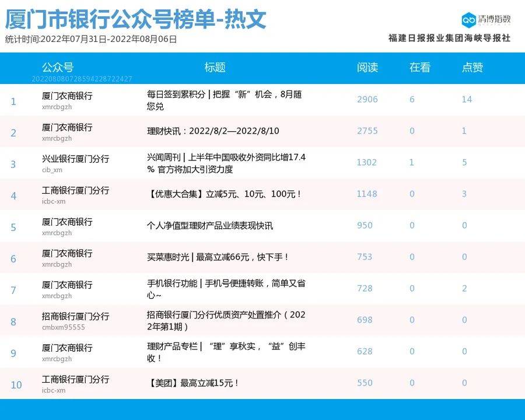The height and width of the screenshot is (420, 525).
Task: Click the 在看 column header
Action: [420, 67]
